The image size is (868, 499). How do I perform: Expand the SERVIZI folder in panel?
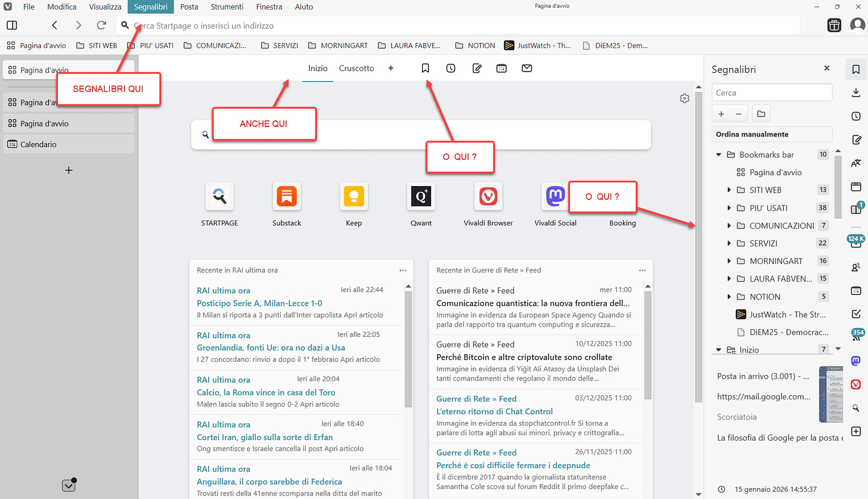729,243
